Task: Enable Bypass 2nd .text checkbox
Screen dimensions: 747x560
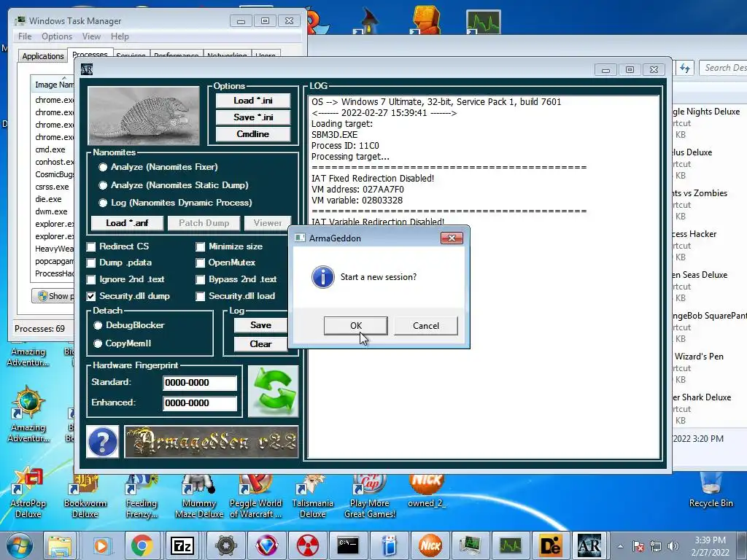Action: point(200,279)
